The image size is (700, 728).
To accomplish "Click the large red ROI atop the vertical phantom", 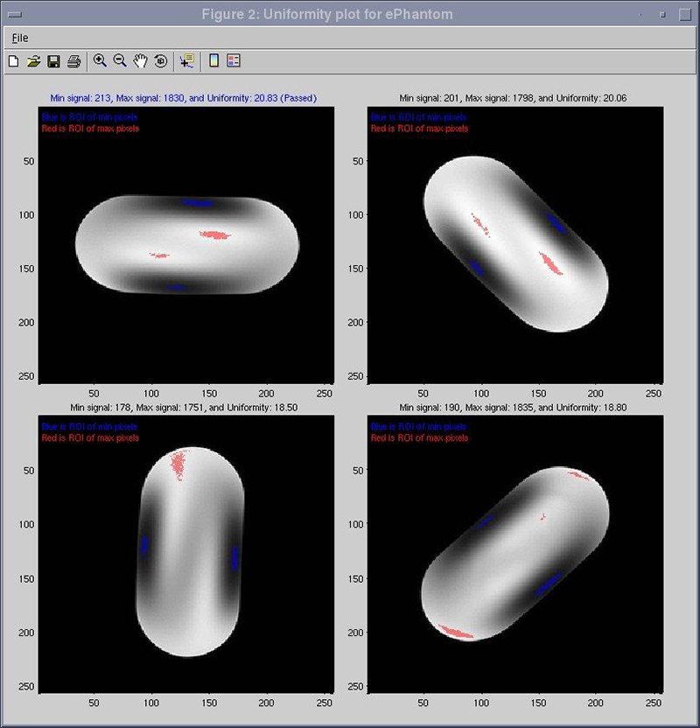I will (179, 462).
